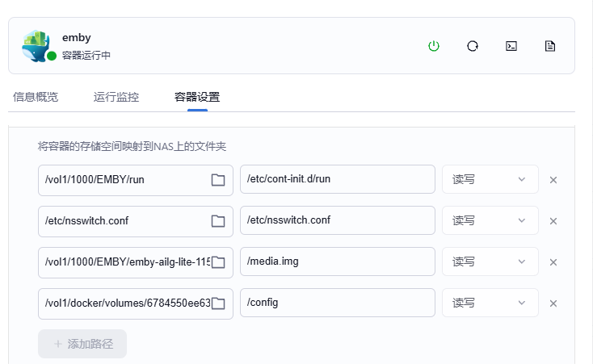Edit the container /etc/nsswitch.conf path field
Screen dimensions: 593x364
point(338,220)
